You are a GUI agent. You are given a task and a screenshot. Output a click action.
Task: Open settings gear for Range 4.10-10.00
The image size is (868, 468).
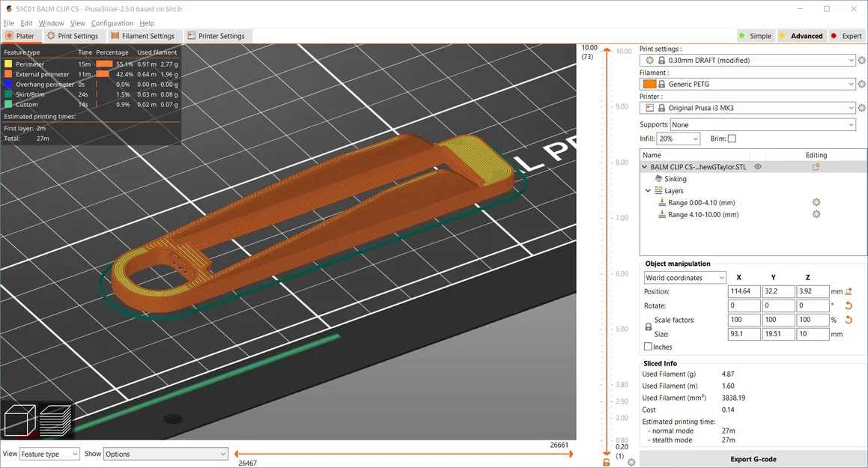[x=816, y=214]
